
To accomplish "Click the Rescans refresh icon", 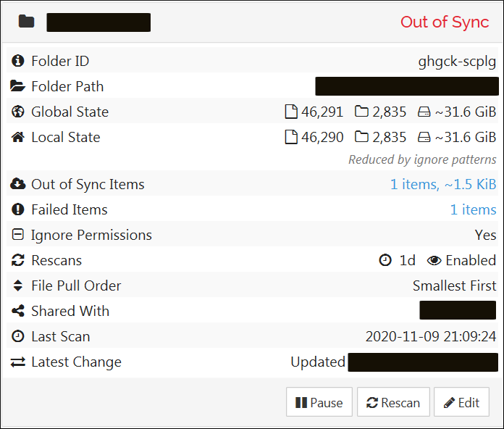I will pos(18,261).
